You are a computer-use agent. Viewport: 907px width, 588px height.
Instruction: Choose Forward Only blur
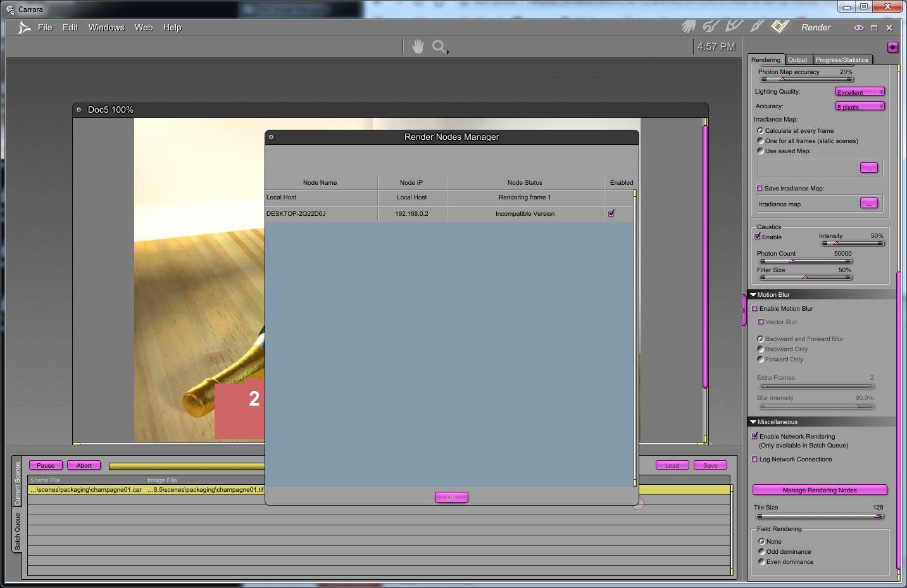[x=760, y=359]
